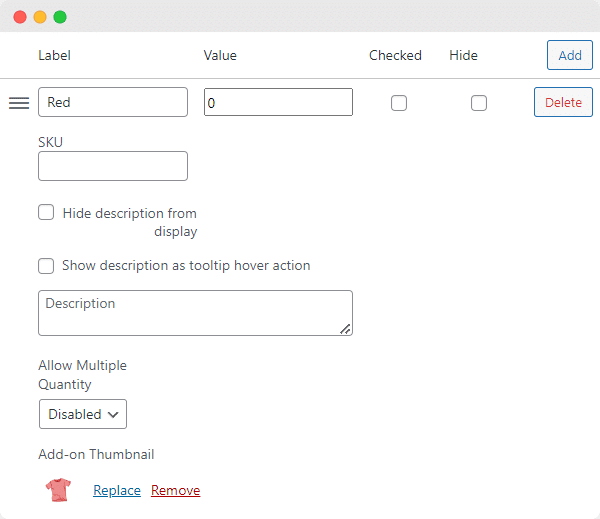Focus the Value field containing 0

click(278, 102)
